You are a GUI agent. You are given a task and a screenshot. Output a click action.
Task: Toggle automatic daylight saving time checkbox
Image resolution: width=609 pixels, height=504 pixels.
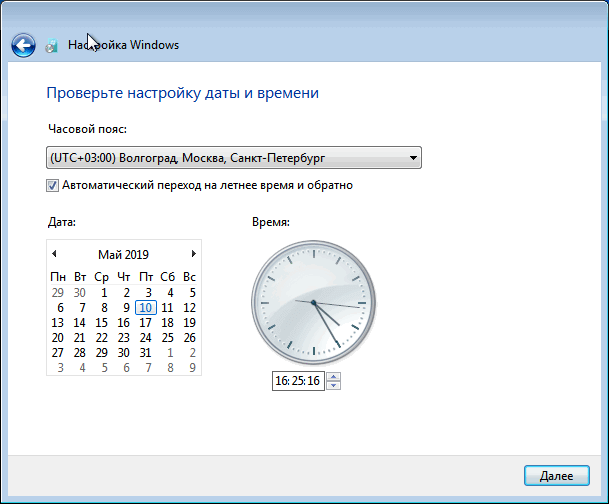click(52, 185)
